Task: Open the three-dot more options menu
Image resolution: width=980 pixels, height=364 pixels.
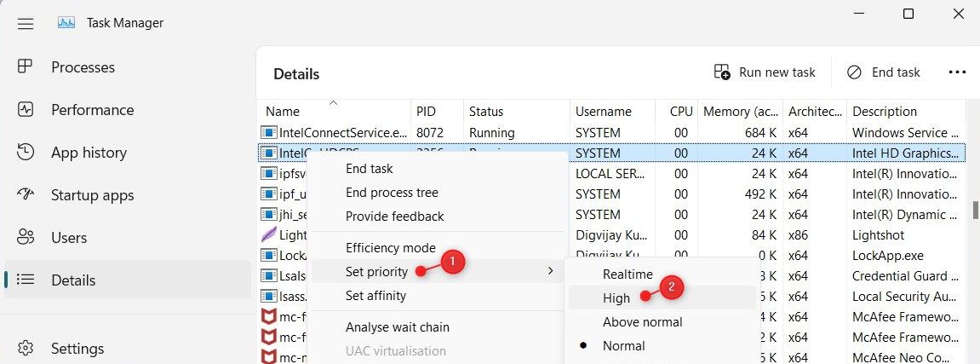Action: (957, 72)
